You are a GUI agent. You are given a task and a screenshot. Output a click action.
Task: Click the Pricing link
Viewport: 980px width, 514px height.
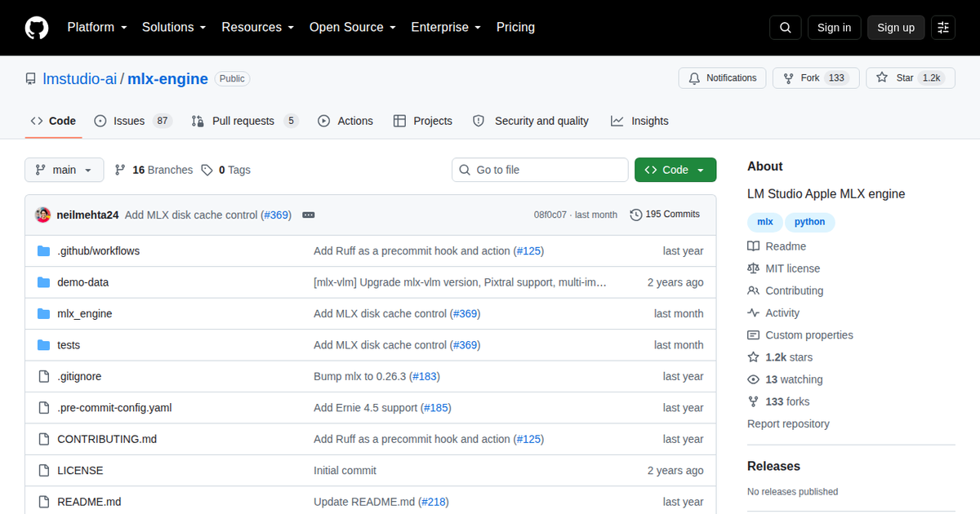515,27
